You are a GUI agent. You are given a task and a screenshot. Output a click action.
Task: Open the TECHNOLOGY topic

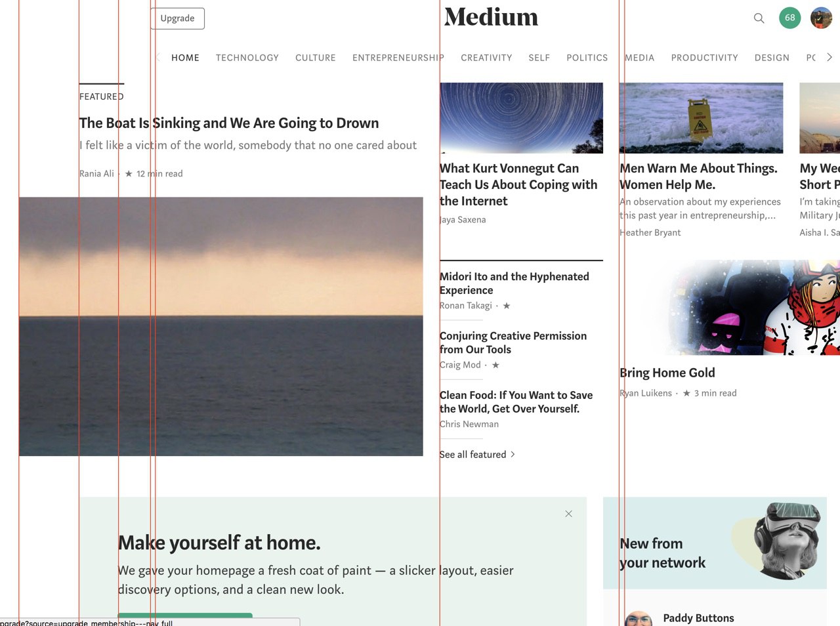(x=247, y=58)
